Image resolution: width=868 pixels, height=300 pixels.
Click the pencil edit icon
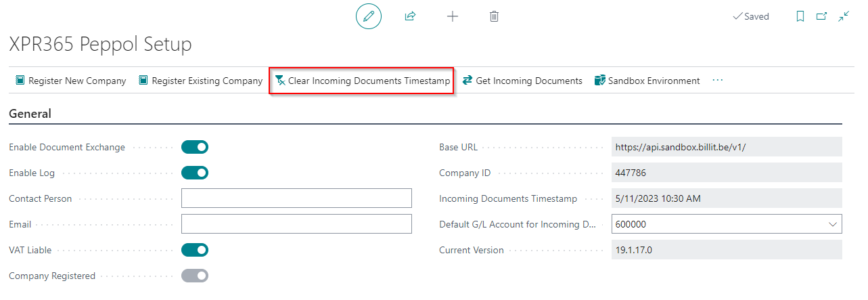click(369, 16)
